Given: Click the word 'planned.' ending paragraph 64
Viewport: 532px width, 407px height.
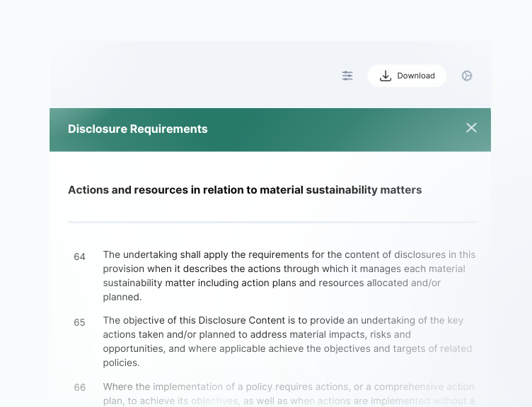Looking at the screenshot, I should click(122, 297).
